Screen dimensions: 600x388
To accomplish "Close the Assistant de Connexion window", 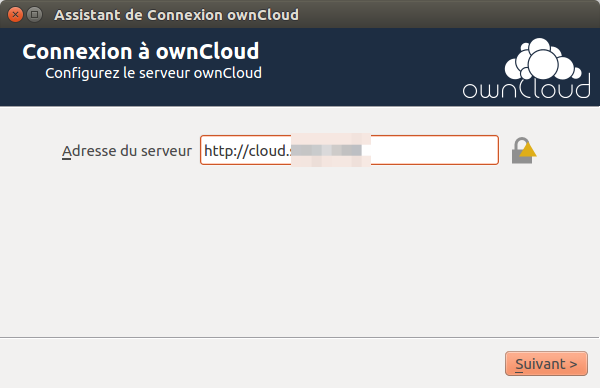I will pyautogui.click(x=15, y=15).
